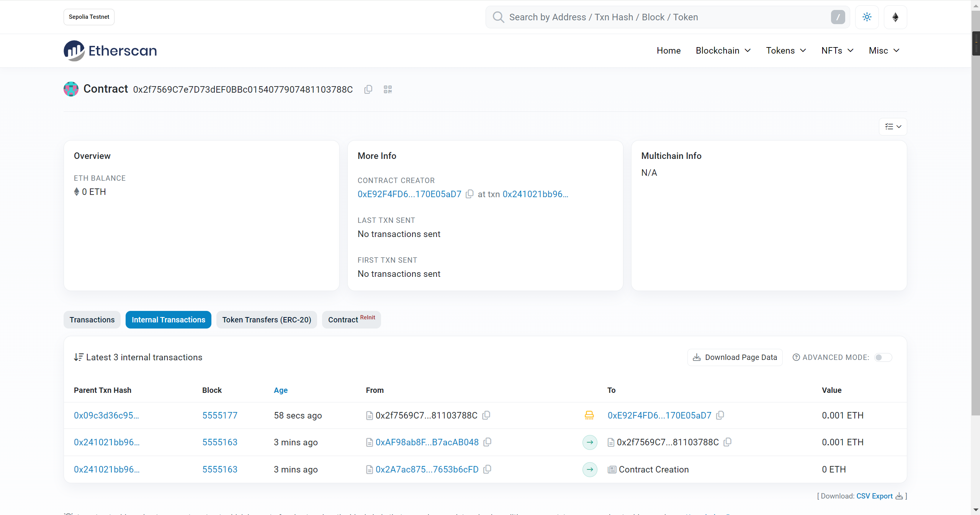Open From address 0x2A7ac875...7653b6cFD
980x515 pixels.
tap(427, 469)
